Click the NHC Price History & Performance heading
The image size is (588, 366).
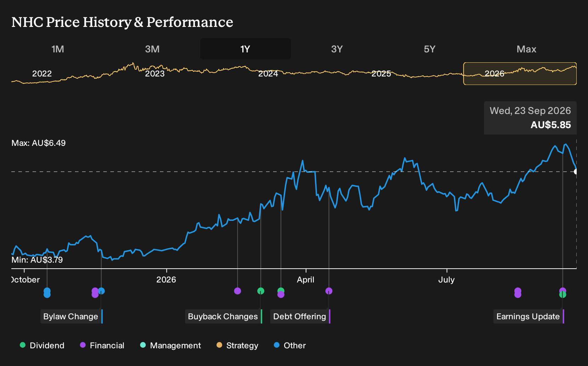click(122, 22)
